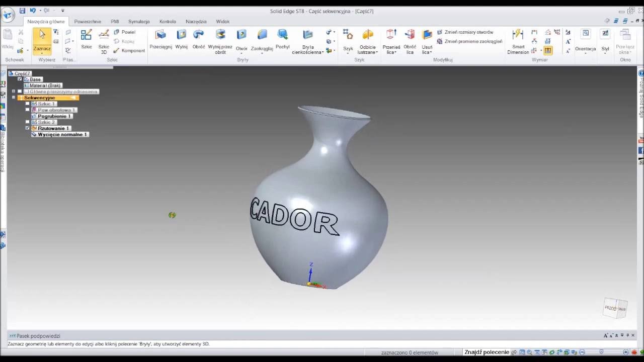Undo the last action

click(33, 11)
